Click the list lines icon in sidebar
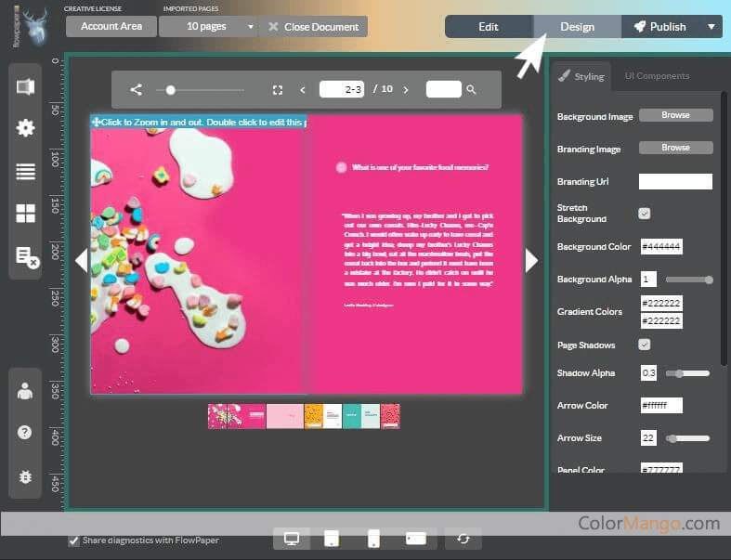 pos(26,171)
